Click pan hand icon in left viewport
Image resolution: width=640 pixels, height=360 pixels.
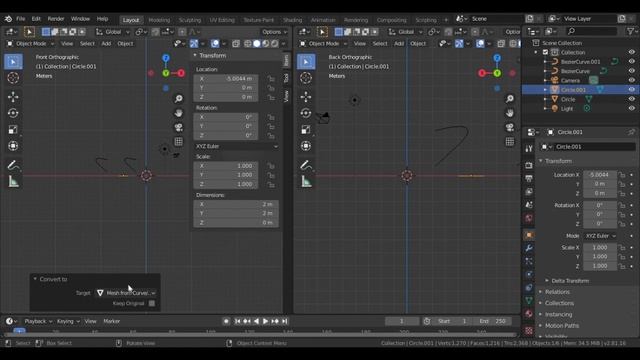pyautogui.click(x=178, y=113)
